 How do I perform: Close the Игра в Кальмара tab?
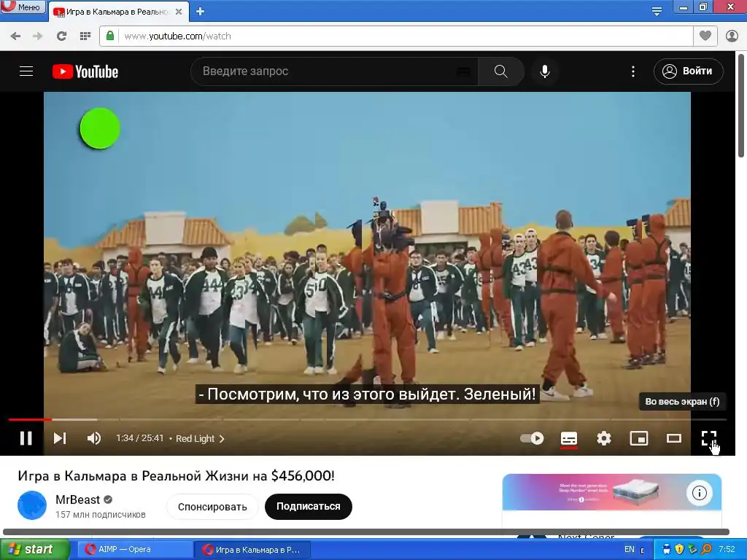(x=179, y=12)
